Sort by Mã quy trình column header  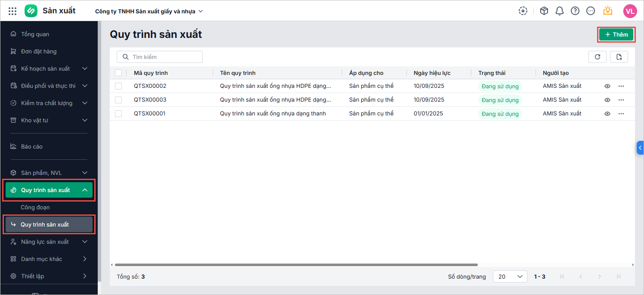(x=151, y=73)
